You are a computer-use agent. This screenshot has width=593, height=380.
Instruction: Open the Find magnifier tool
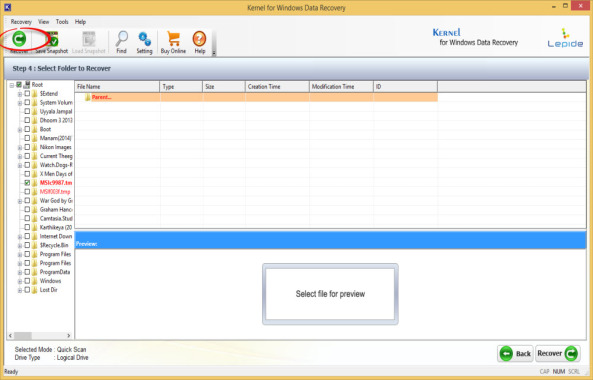[x=121, y=38]
